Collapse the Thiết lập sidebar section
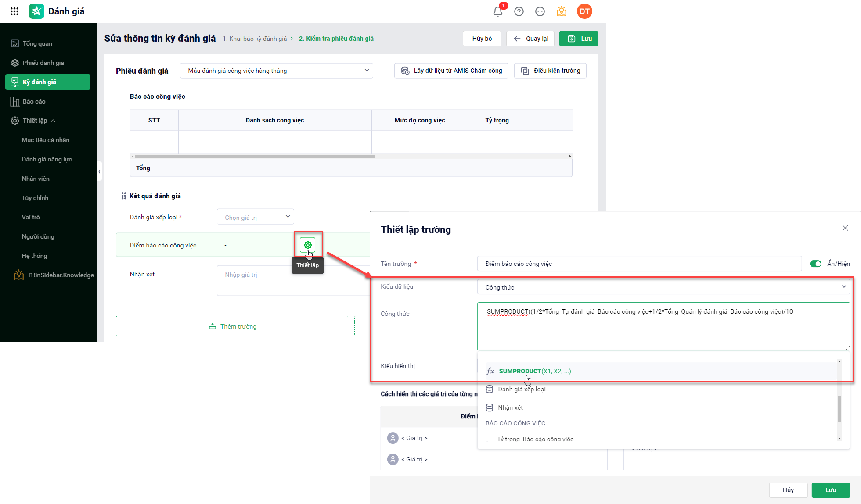861x504 pixels. 53,121
